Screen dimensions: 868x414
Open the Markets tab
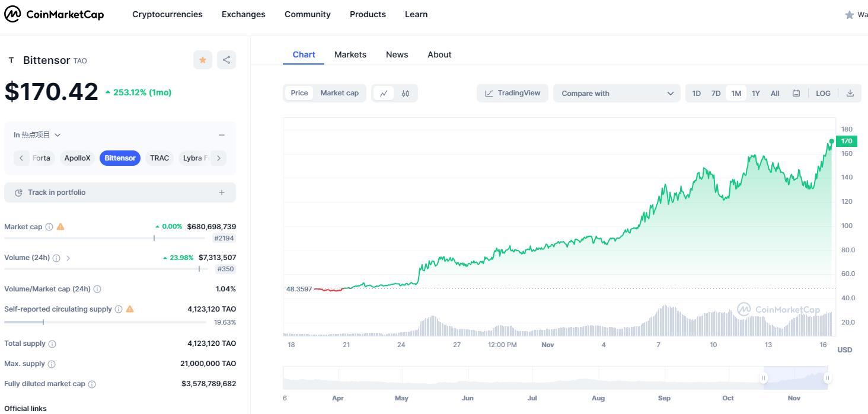[x=350, y=54]
